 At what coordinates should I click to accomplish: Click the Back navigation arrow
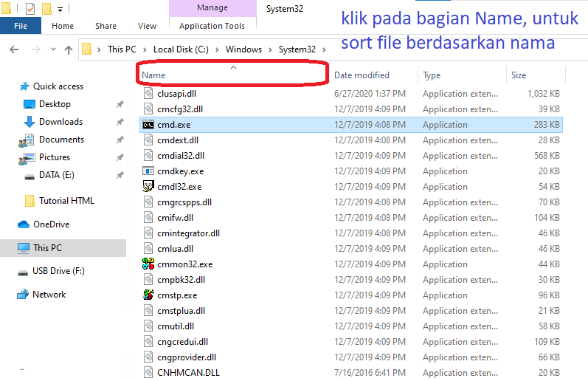pos(14,49)
